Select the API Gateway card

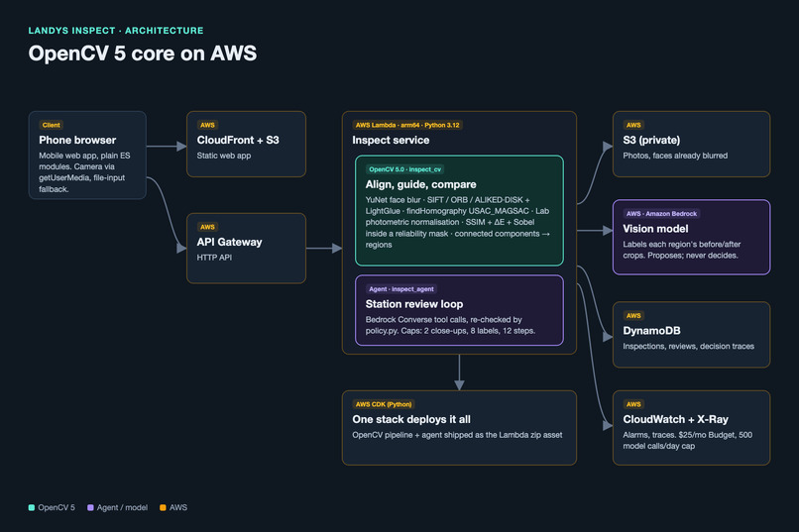click(246, 248)
